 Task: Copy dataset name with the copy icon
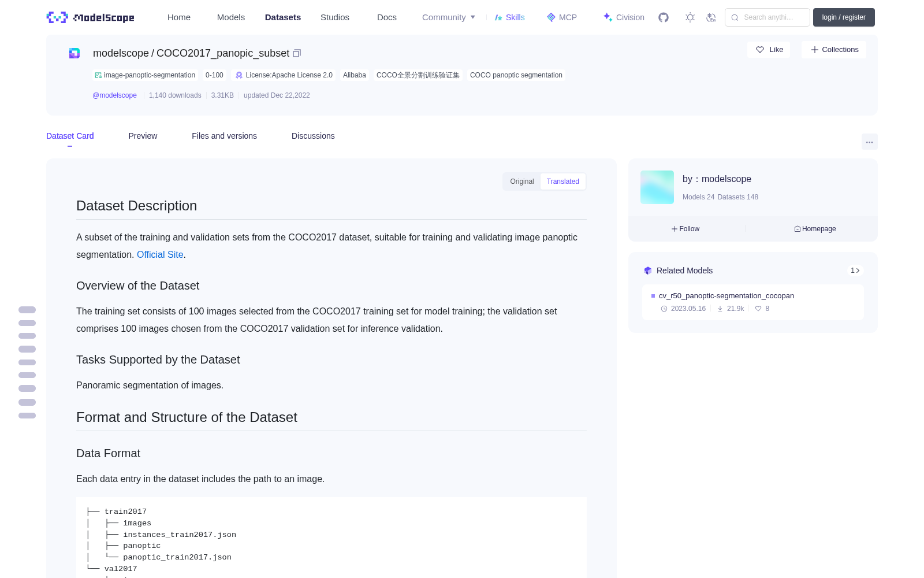tap(297, 53)
